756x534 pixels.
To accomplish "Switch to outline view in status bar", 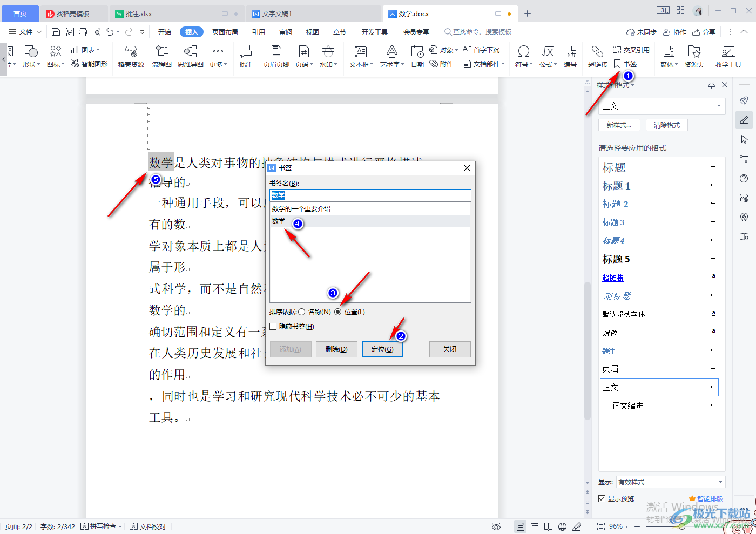I will click(535, 526).
